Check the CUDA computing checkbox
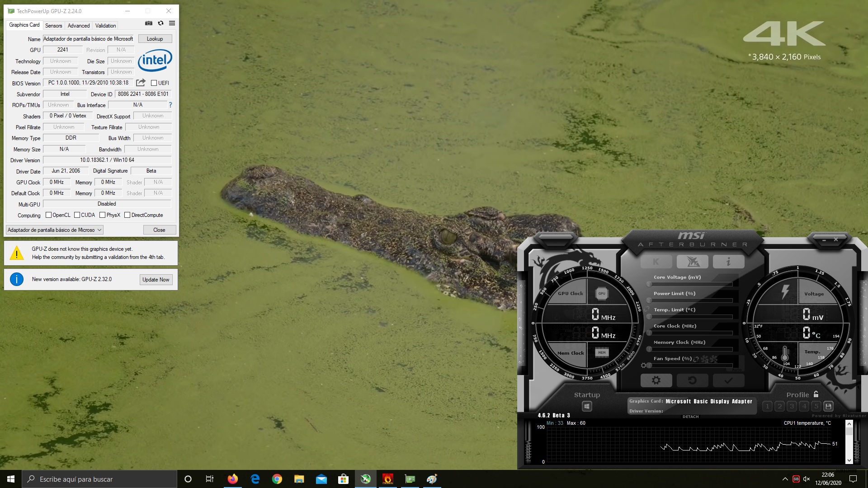The height and width of the screenshot is (488, 868). click(77, 215)
